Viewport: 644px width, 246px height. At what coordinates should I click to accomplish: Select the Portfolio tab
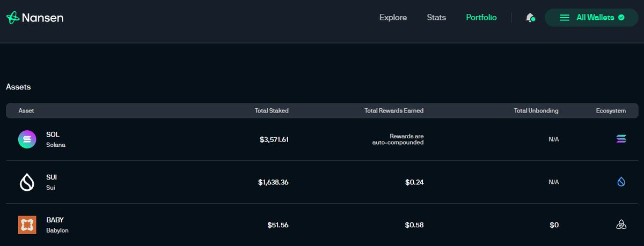pos(481,18)
